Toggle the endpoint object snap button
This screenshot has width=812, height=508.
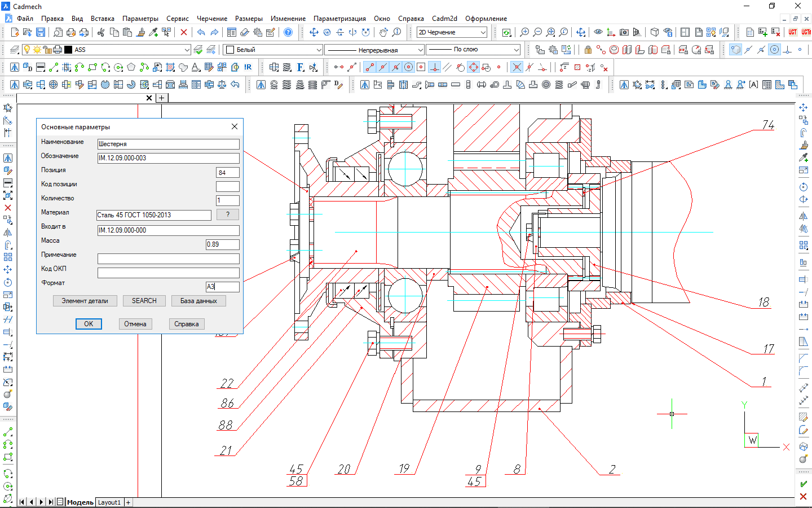tap(369, 67)
